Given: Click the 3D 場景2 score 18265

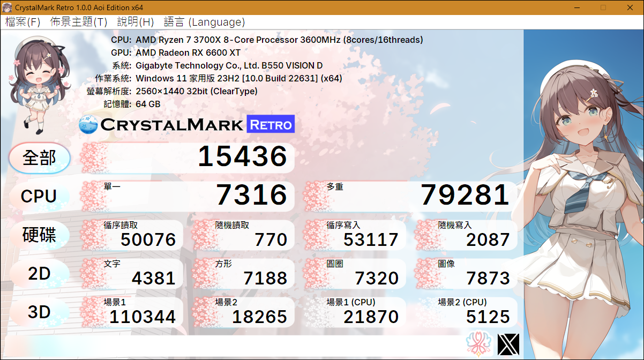Looking at the screenshot, I should pos(259,317).
